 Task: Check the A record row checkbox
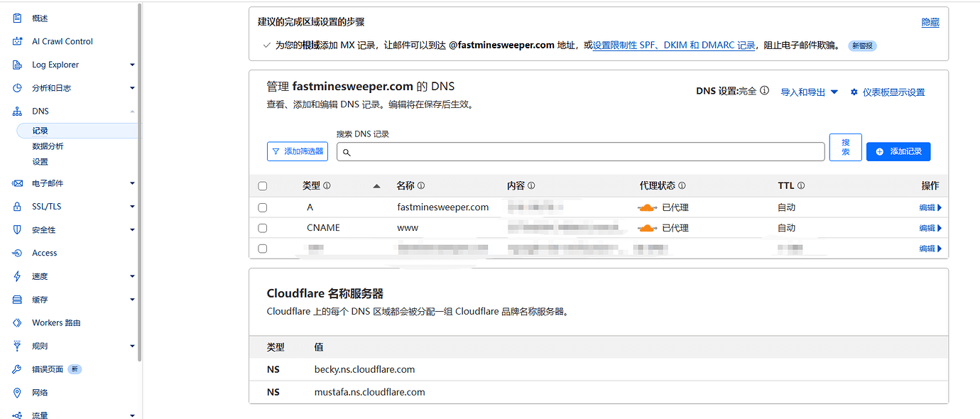262,207
